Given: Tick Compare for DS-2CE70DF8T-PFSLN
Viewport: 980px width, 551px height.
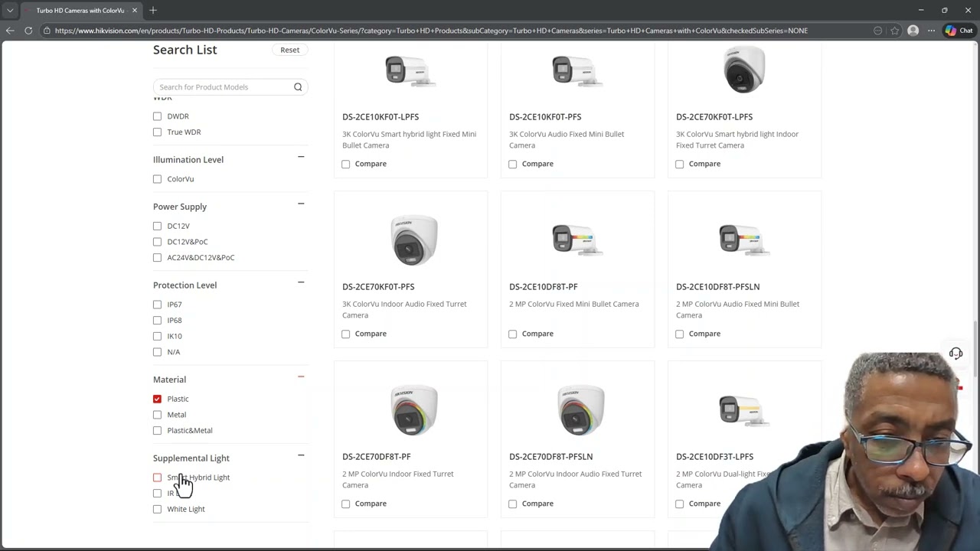Looking at the screenshot, I should [x=513, y=504].
